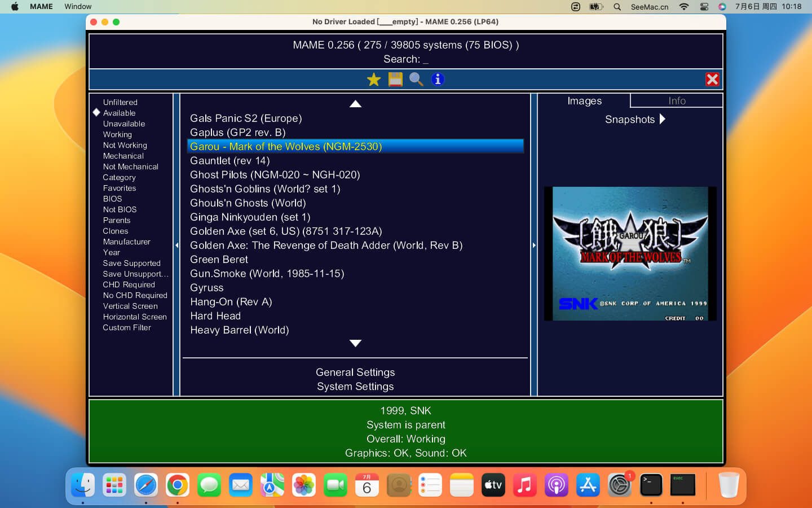Select the Working filter

click(x=117, y=134)
